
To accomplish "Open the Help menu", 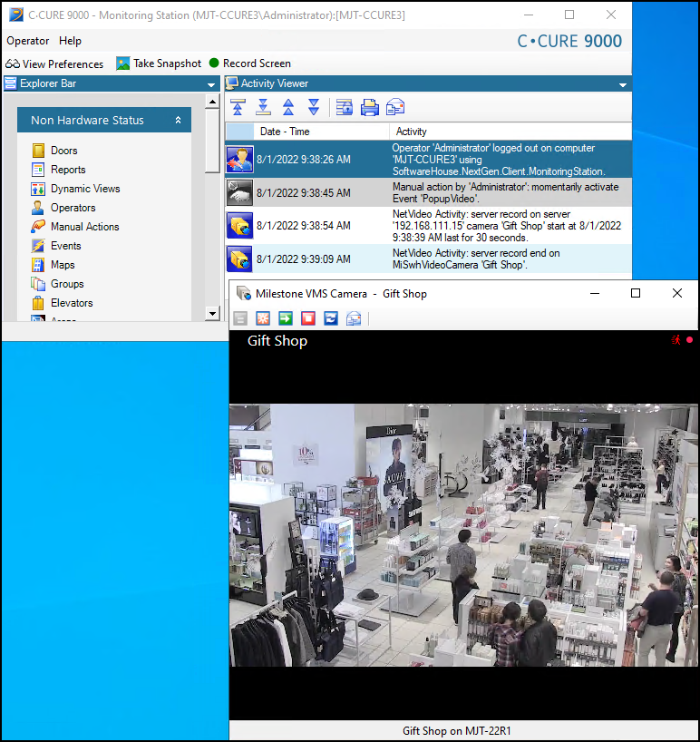I will pyautogui.click(x=70, y=41).
